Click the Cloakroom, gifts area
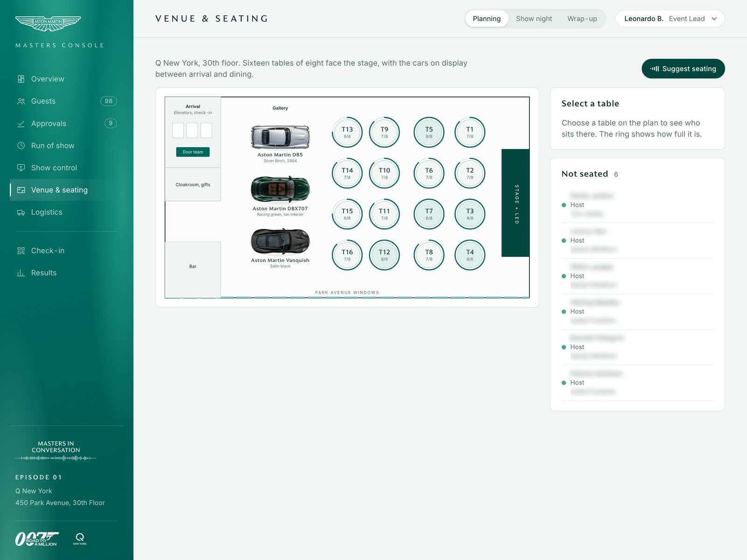Screen dimensions: 747x560 [193, 184]
